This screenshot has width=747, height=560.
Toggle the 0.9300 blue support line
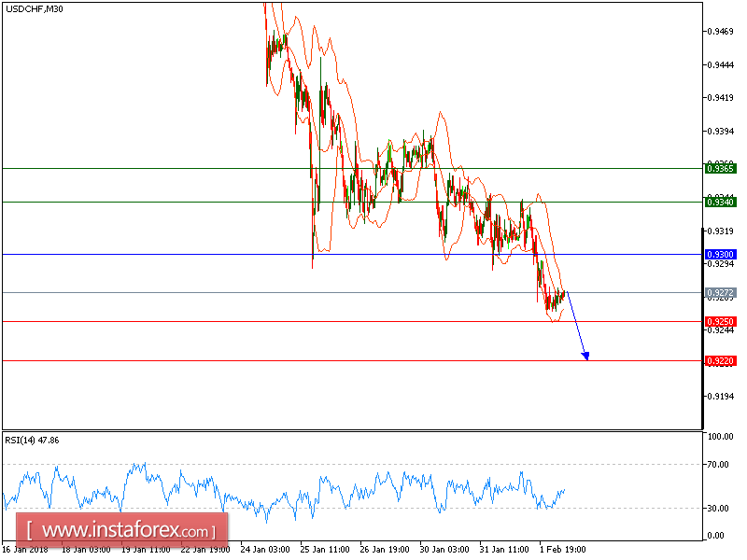[373, 253]
